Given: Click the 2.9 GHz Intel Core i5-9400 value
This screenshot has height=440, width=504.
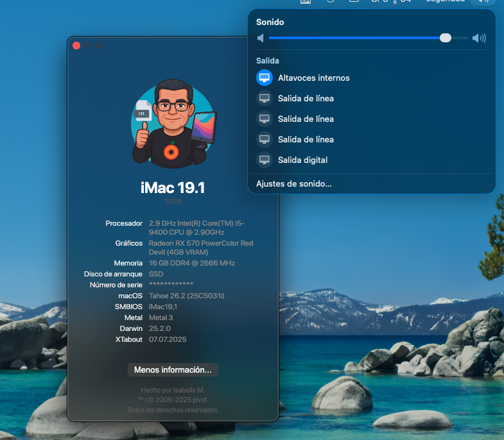Looking at the screenshot, I should tap(196, 228).
